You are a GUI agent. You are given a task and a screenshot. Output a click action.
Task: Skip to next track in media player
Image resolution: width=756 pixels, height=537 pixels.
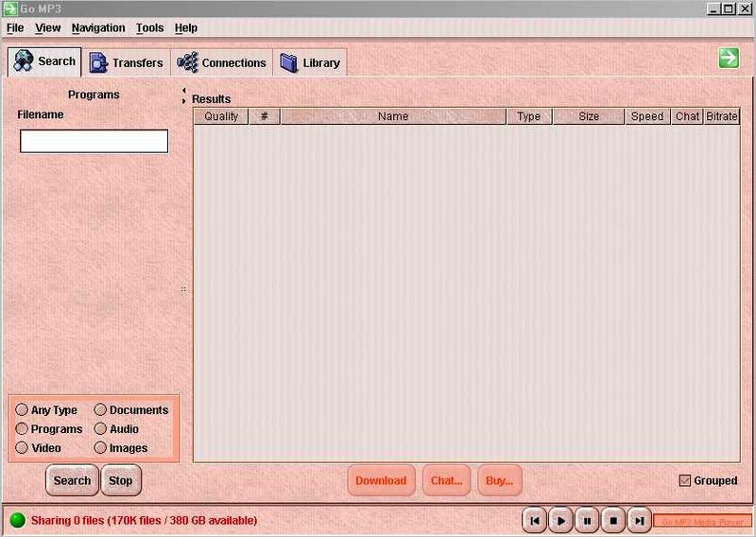pyautogui.click(x=640, y=521)
